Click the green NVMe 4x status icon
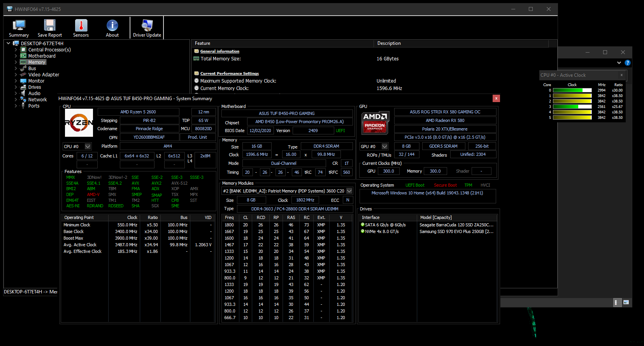644x346 pixels. [363, 231]
